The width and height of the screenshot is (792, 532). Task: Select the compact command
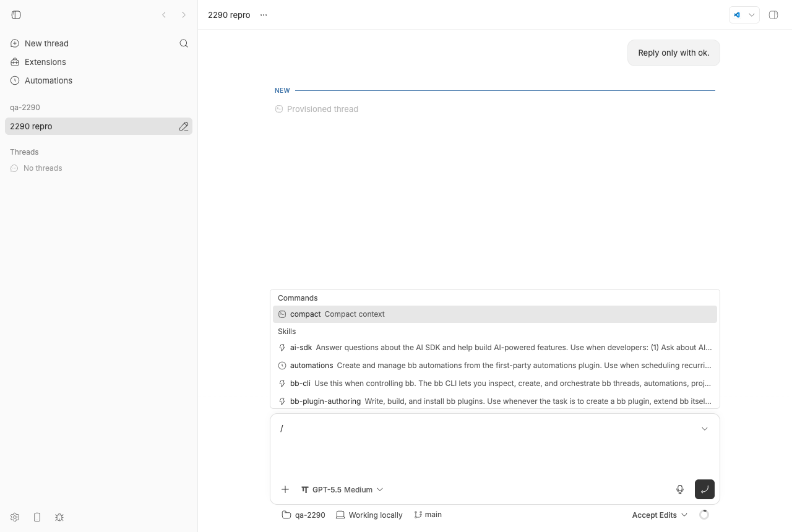coord(495,314)
